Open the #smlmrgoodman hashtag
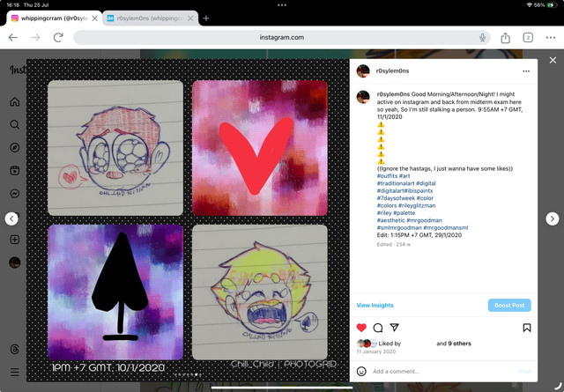 coord(399,227)
